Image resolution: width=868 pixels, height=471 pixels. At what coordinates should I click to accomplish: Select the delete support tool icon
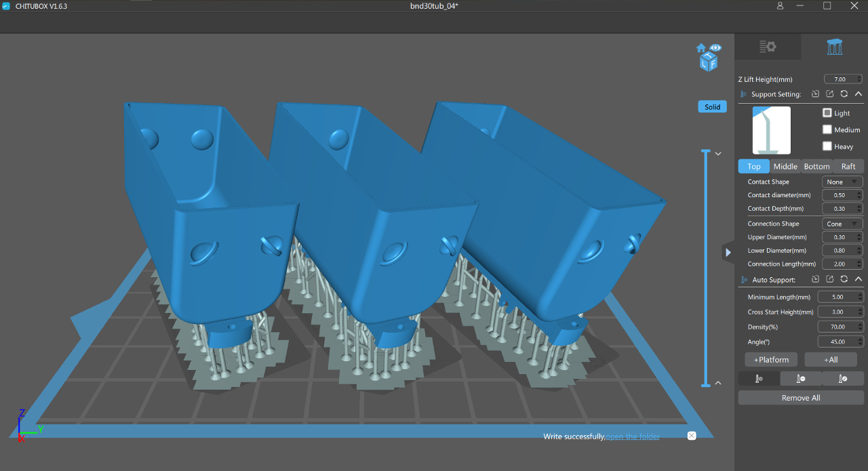[801, 379]
